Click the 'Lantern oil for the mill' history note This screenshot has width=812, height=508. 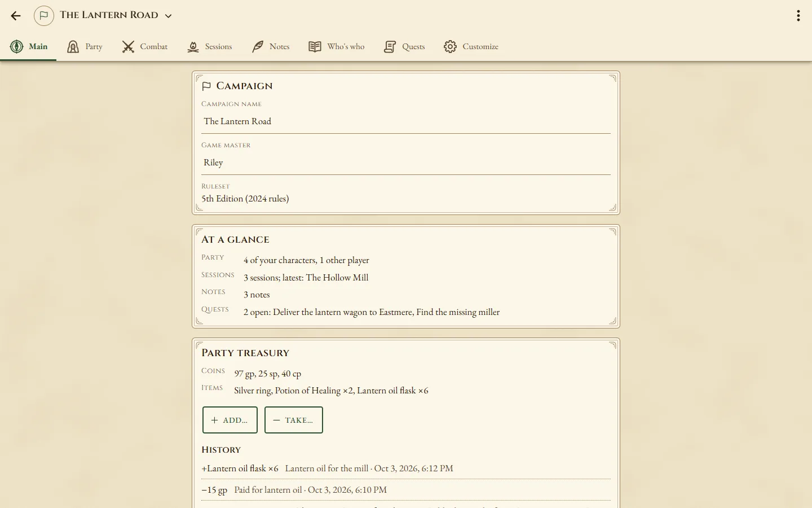point(326,468)
